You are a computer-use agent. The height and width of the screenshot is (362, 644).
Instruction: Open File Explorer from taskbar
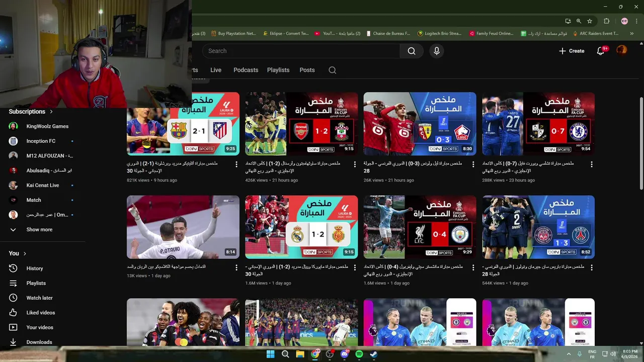point(300,354)
